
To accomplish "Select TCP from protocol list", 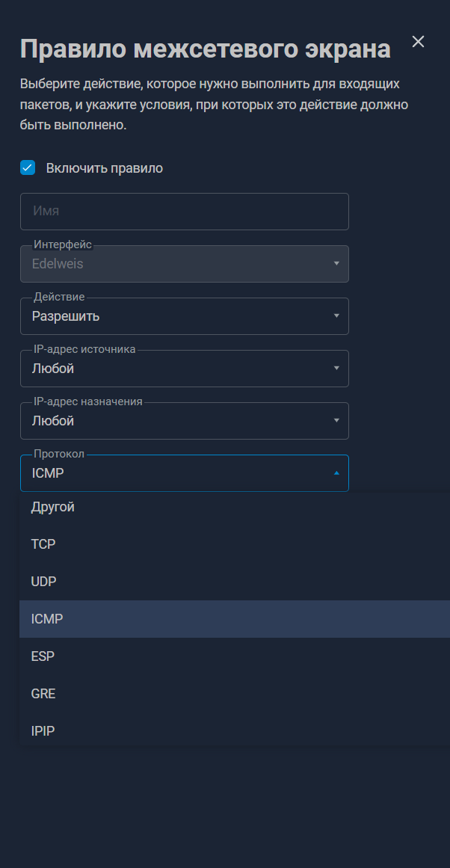I will tap(43, 544).
